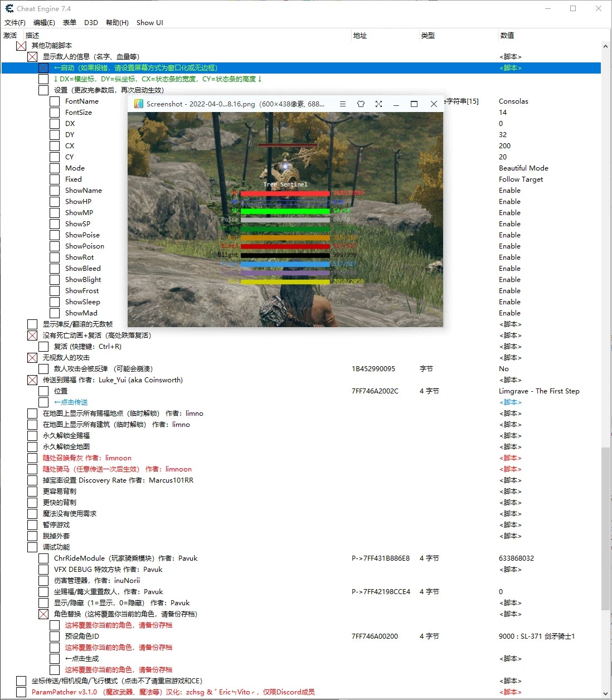Uncheck the 显示敌人的信息 checkbox
The height and width of the screenshot is (700, 612).
32,57
